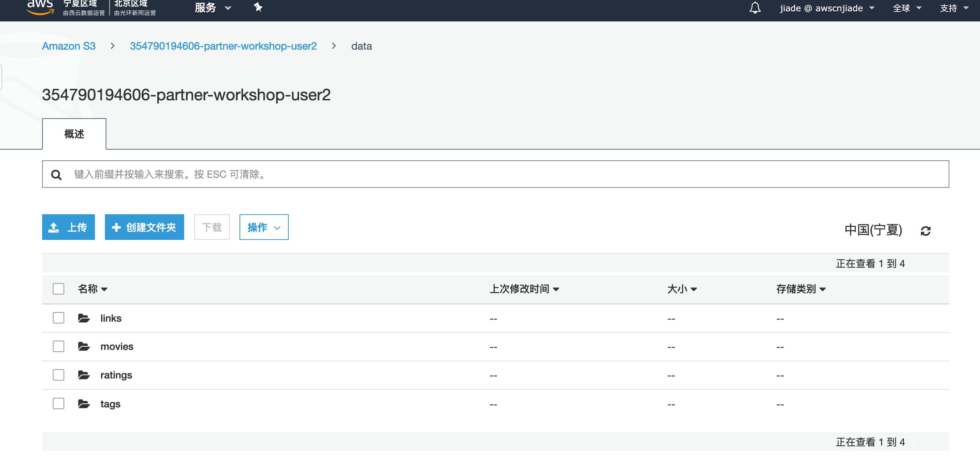Click the folder icon for links
Screen dimensions: 980x457
pyautogui.click(x=84, y=318)
